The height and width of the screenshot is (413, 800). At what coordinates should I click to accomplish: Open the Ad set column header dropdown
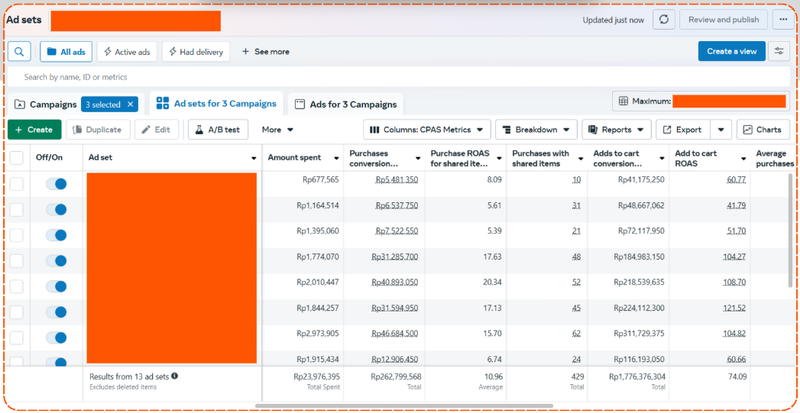[x=254, y=158]
